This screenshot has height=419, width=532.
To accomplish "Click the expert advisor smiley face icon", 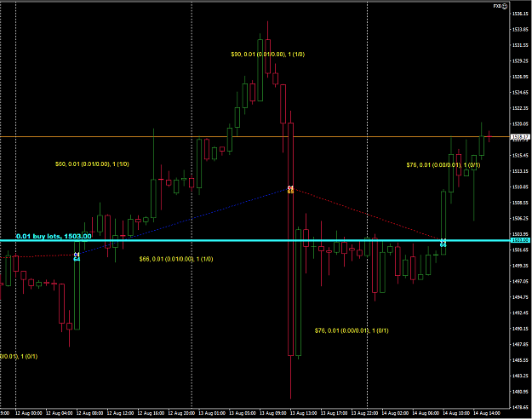I will coord(505,6).
